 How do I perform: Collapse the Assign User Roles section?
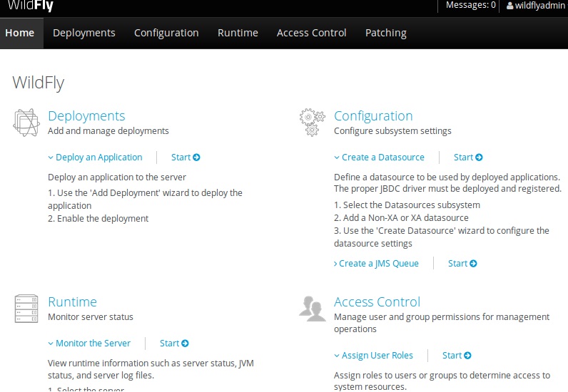(x=373, y=356)
